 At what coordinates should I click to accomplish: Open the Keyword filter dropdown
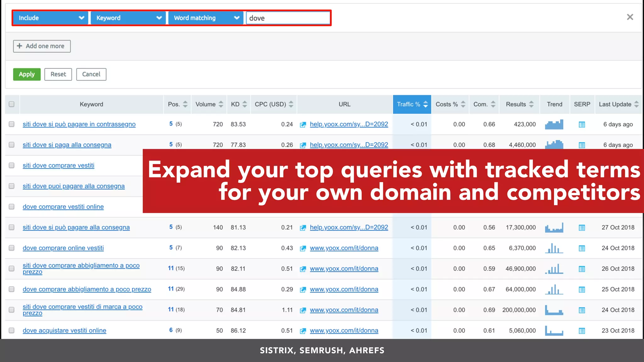[128, 18]
